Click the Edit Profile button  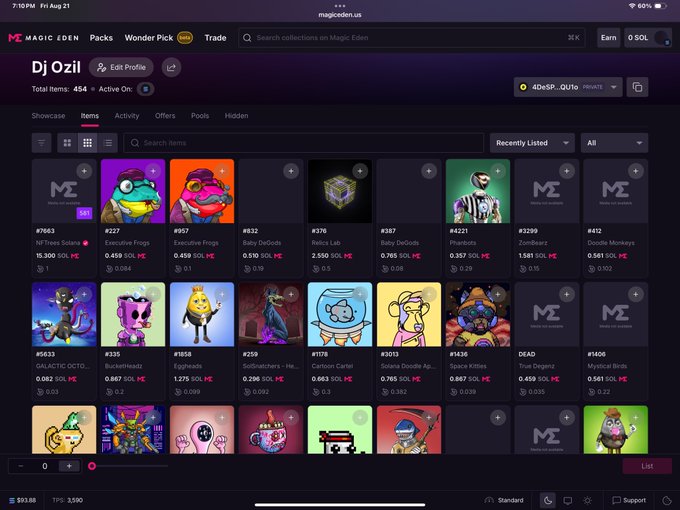tap(121, 67)
